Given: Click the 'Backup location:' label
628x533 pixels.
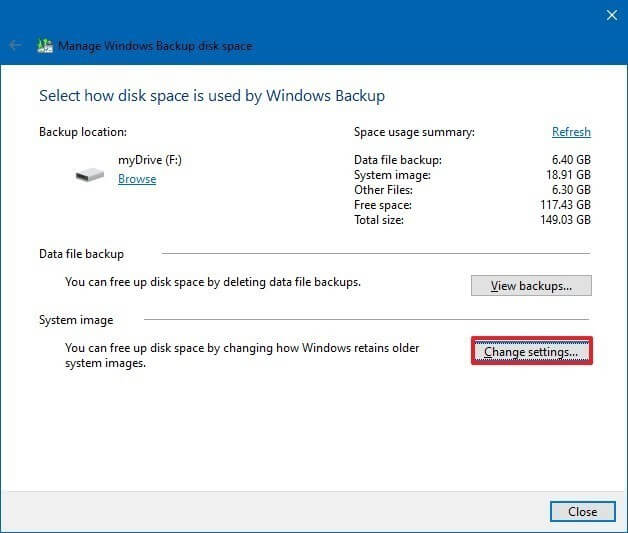Looking at the screenshot, I should coord(83,132).
